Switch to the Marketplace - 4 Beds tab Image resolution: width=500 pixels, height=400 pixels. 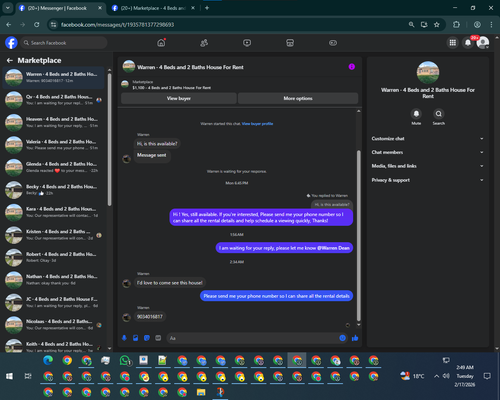pos(153,8)
